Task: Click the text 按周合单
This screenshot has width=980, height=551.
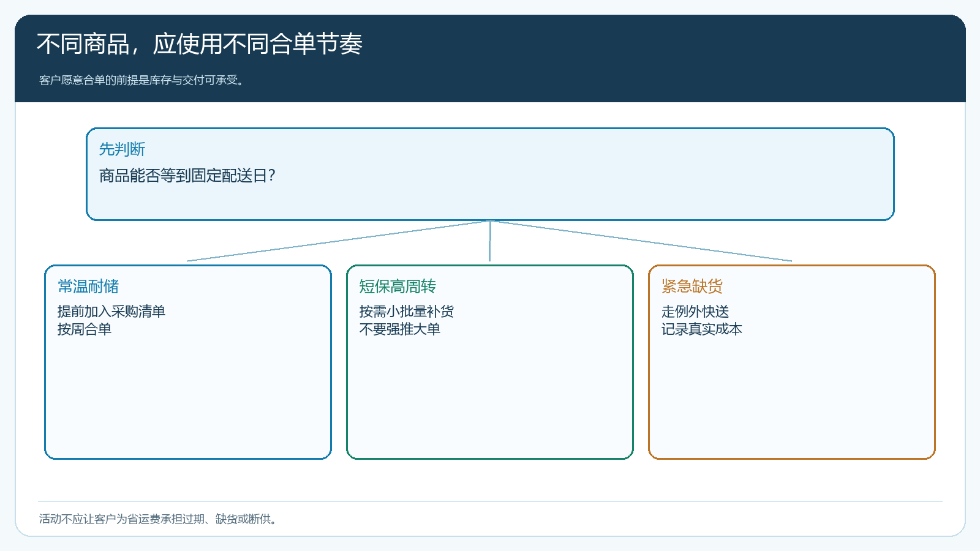Action: pyautogui.click(x=85, y=329)
